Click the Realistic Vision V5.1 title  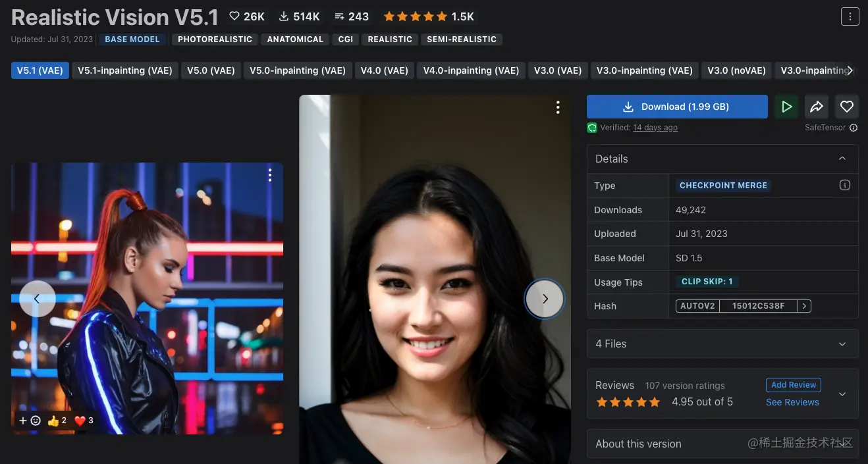tap(115, 17)
